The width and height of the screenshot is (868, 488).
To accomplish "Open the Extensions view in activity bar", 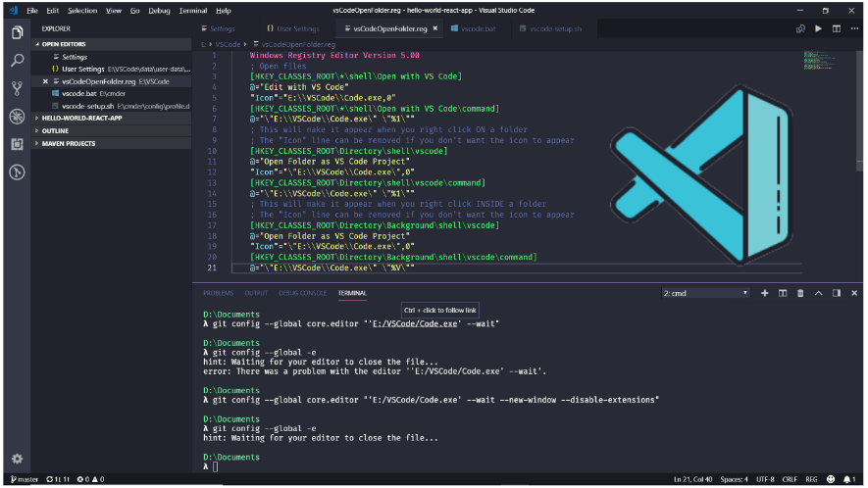I will [17, 144].
